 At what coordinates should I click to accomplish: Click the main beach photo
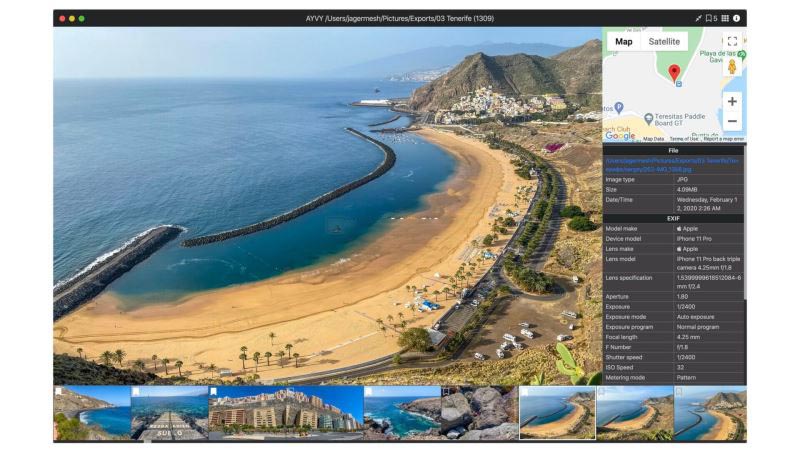[x=328, y=206]
